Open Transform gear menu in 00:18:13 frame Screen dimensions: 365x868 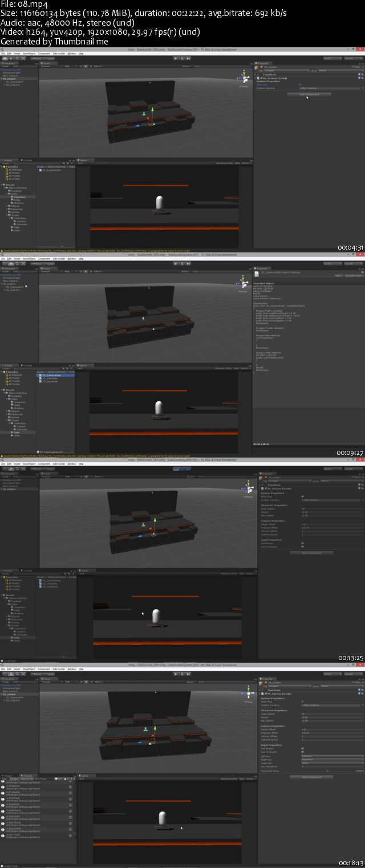[x=363, y=690]
